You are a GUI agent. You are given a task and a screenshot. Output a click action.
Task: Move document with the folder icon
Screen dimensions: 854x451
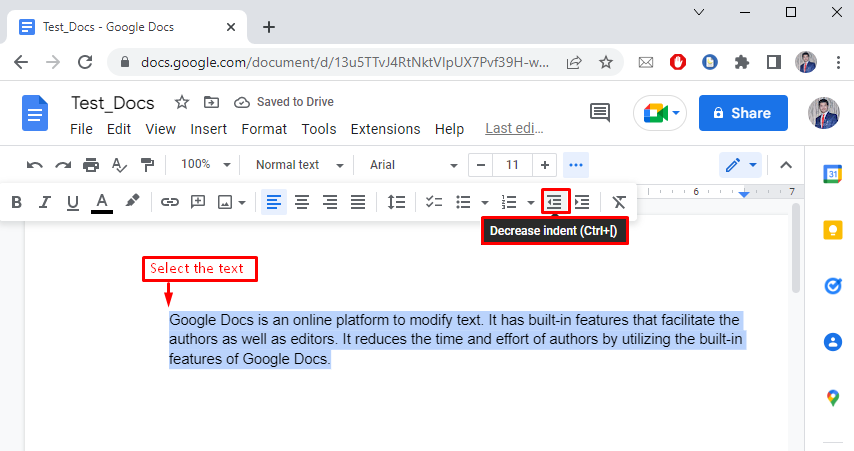pyautogui.click(x=211, y=102)
